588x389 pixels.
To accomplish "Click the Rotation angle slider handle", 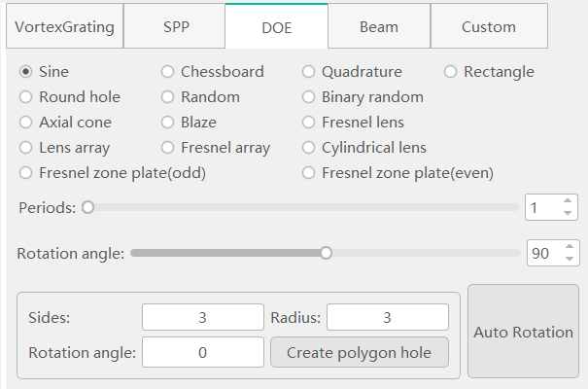I will click(x=327, y=253).
